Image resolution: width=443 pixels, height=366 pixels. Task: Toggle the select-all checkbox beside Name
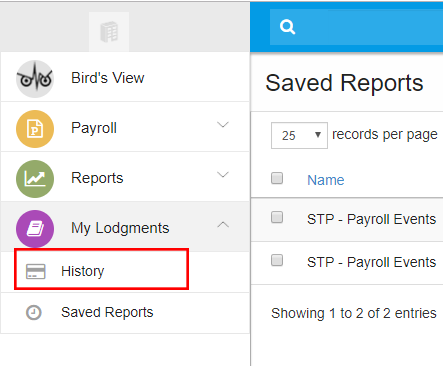pyautogui.click(x=277, y=178)
